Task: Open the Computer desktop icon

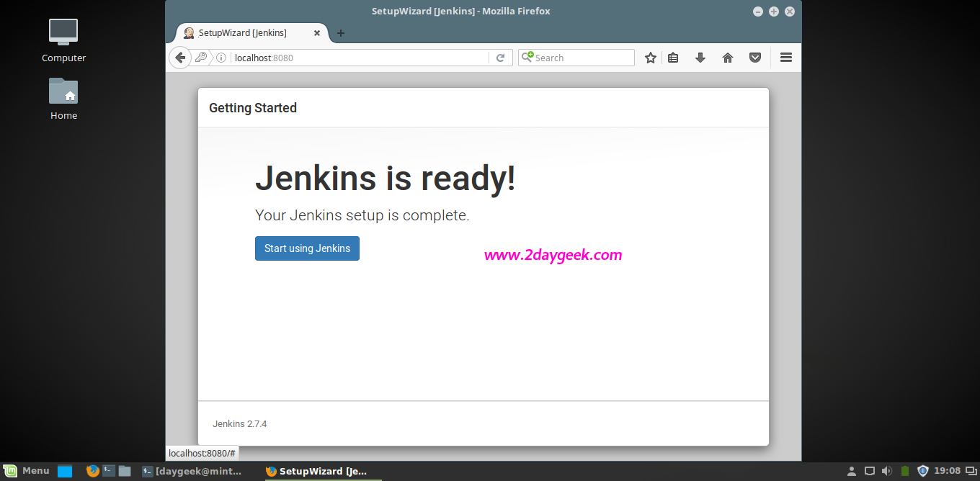Action: (x=63, y=40)
